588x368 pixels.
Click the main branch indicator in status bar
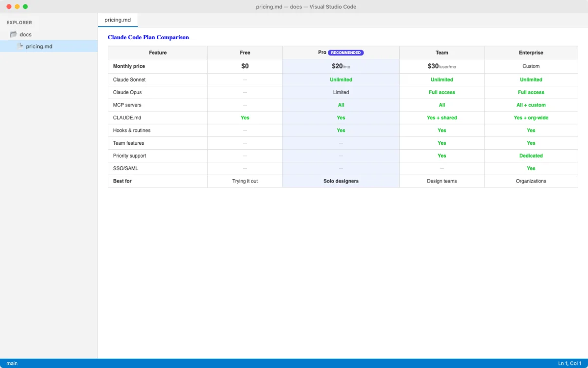12,363
